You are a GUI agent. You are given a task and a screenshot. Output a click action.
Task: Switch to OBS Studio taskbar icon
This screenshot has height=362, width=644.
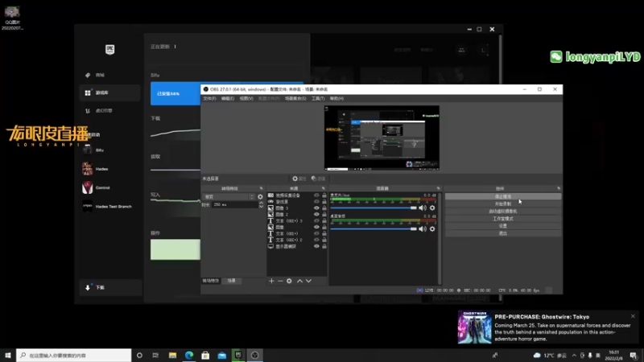254,355
